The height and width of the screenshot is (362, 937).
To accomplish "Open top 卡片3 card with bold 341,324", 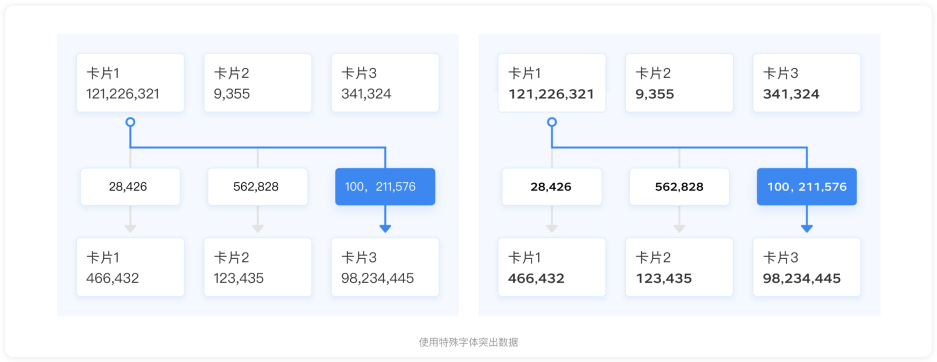I will [807, 83].
